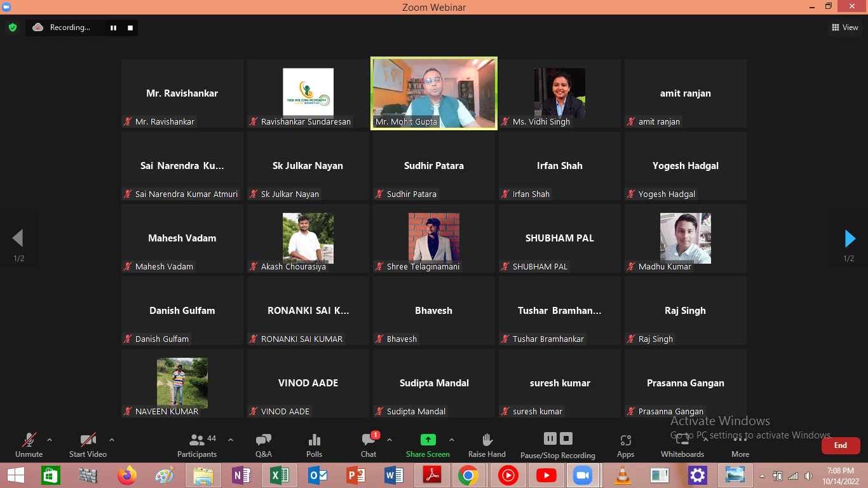Open the Participants panel
Image resolution: width=868 pixels, height=488 pixels.
tap(197, 445)
